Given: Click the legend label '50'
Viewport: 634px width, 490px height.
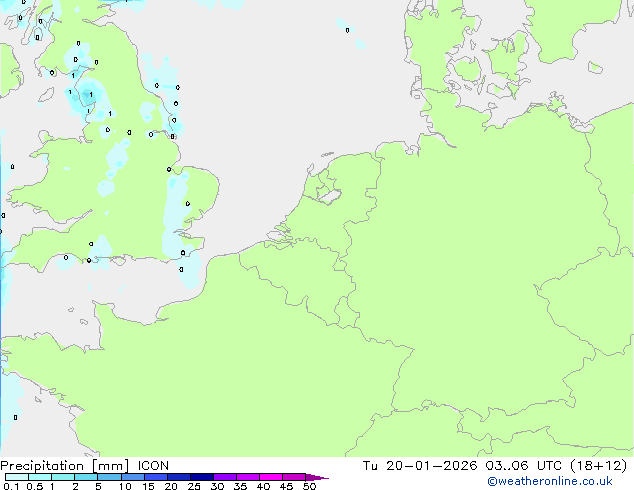Looking at the screenshot, I should [309, 486].
